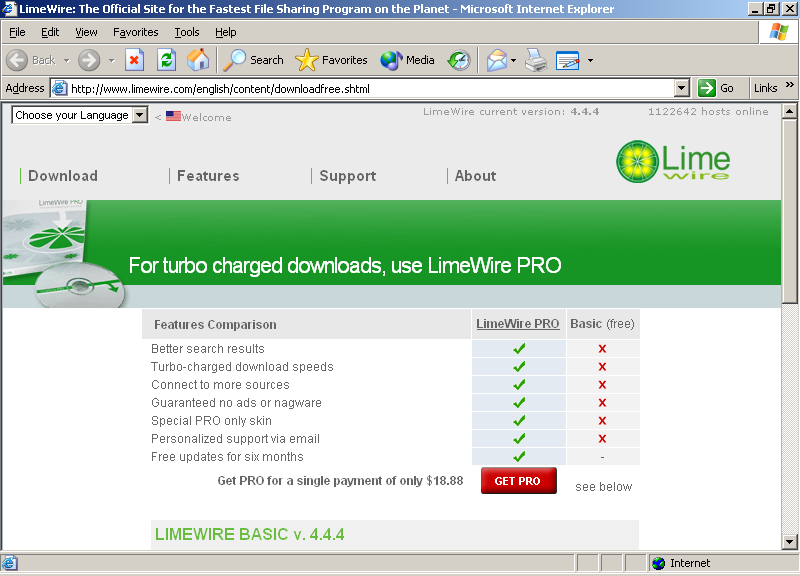Click the LIMEWIRE BASIC v. 4.4.4 heading
The height and width of the screenshot is (576, 800).
coord(249,534)
